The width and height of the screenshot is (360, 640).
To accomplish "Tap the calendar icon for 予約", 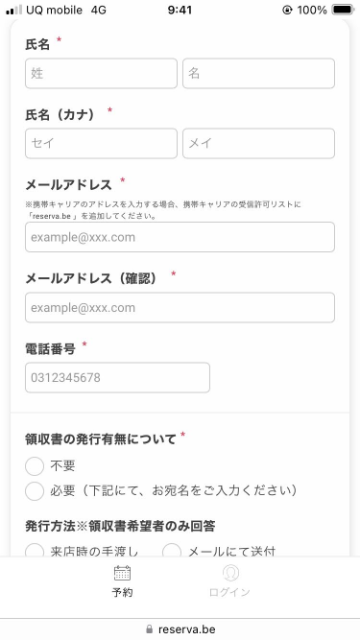I will pos(122,573).
